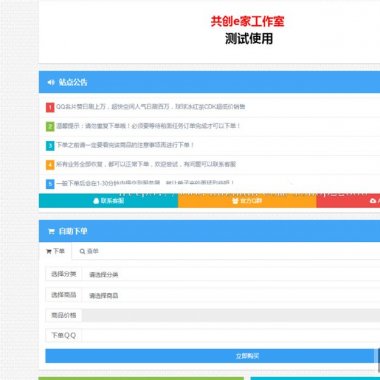Click the green number 2 badge
Viewport: 380px width, 380px height.
50,126
